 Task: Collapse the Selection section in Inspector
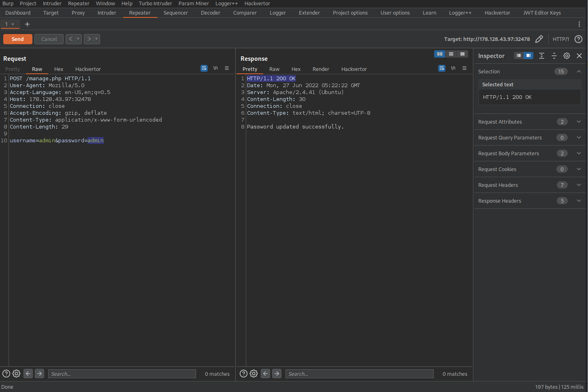click(x=579, y=71)
